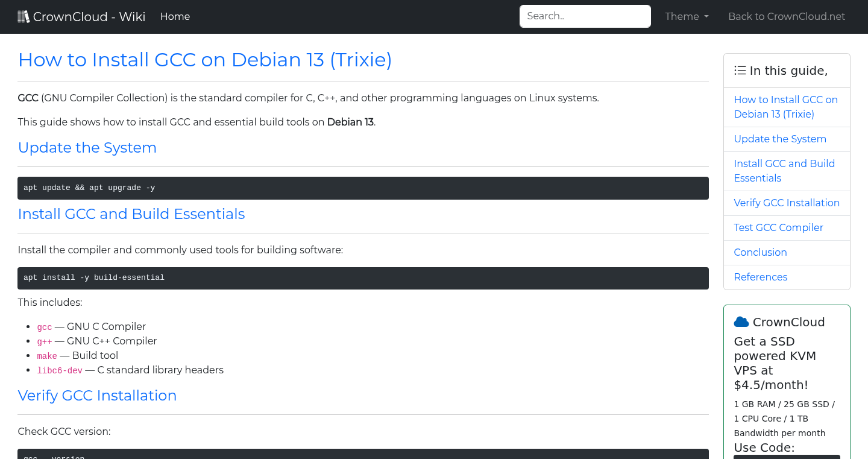Open the References entry in the sidebar
868x459 pixels.
(x=761, y=277)
